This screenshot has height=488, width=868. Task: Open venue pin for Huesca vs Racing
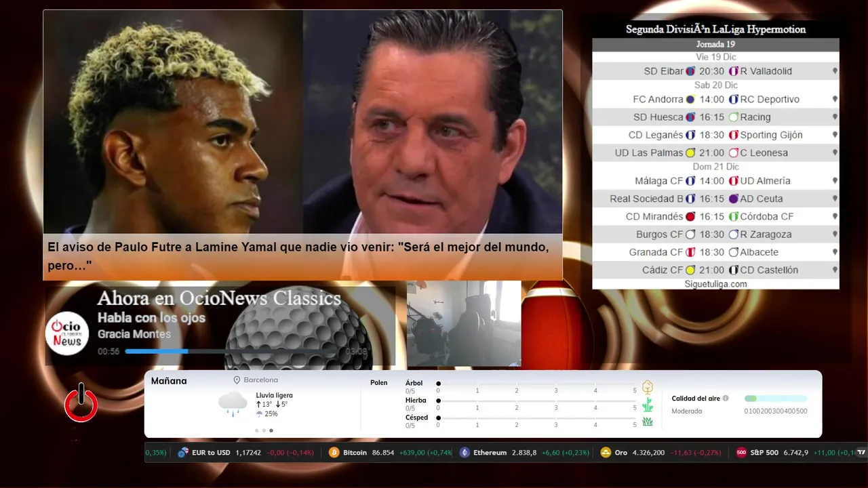click(835, 117)
